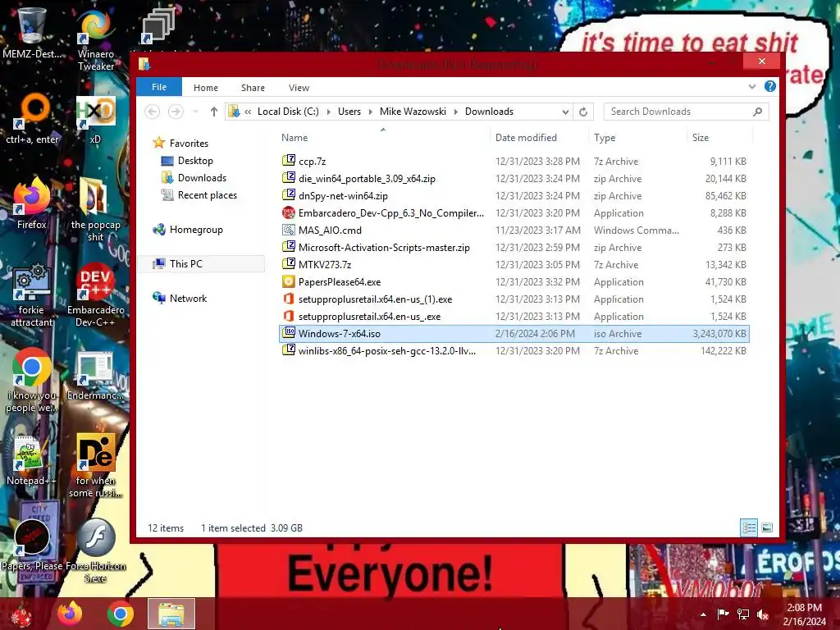Select the ccp.7z file
The image size is (840, 630).
click(x=514, y=162)
